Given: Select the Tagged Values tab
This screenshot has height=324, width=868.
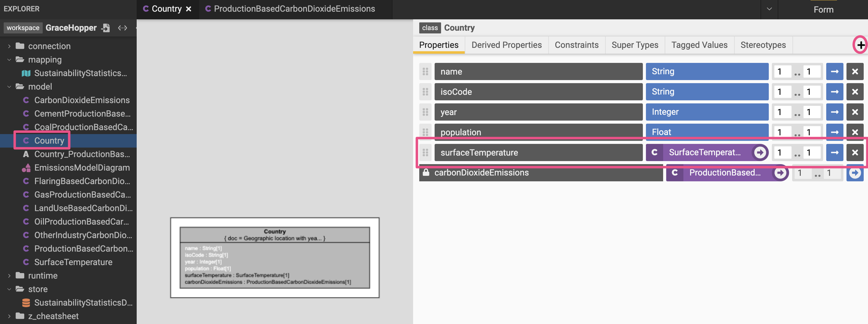Looking at the screenshot, I should pyautogui.click(x=699, y=45).
